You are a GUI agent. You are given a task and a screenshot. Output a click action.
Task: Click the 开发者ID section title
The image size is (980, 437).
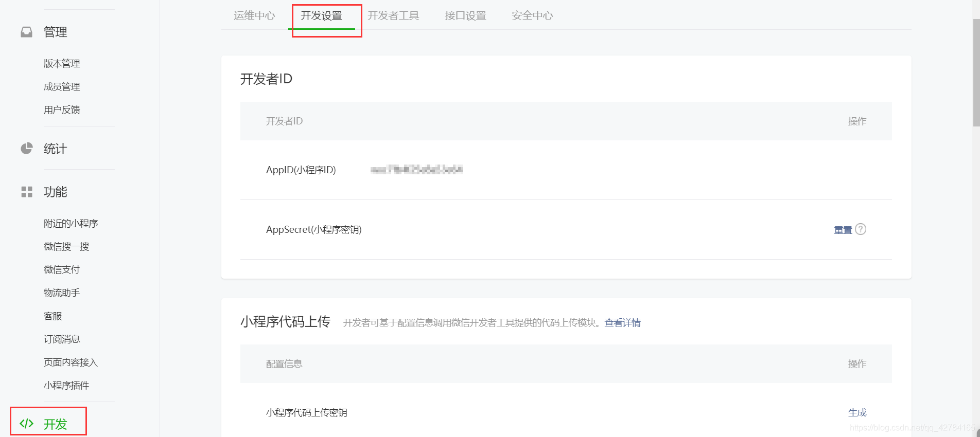point(266,79)
